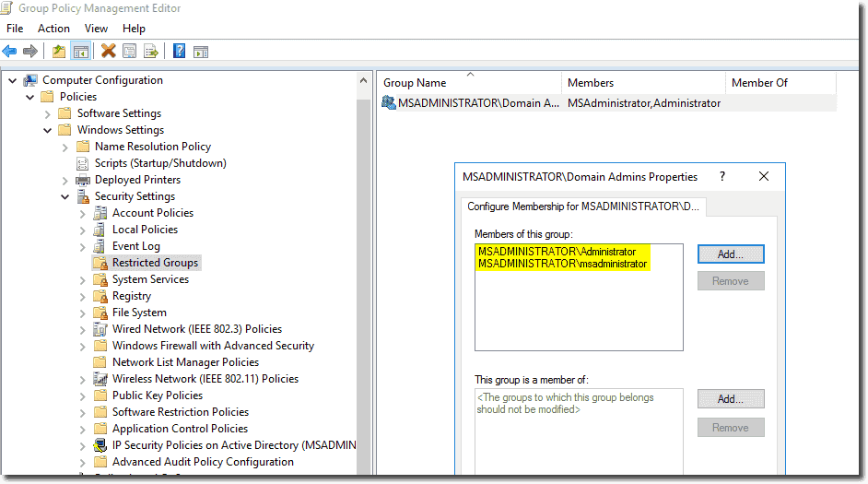The height and width of the screenshot is (484, 868).
Task: Toggle Show/Hide Console Tree toolbar icon
Action: [x=80, y=51]
